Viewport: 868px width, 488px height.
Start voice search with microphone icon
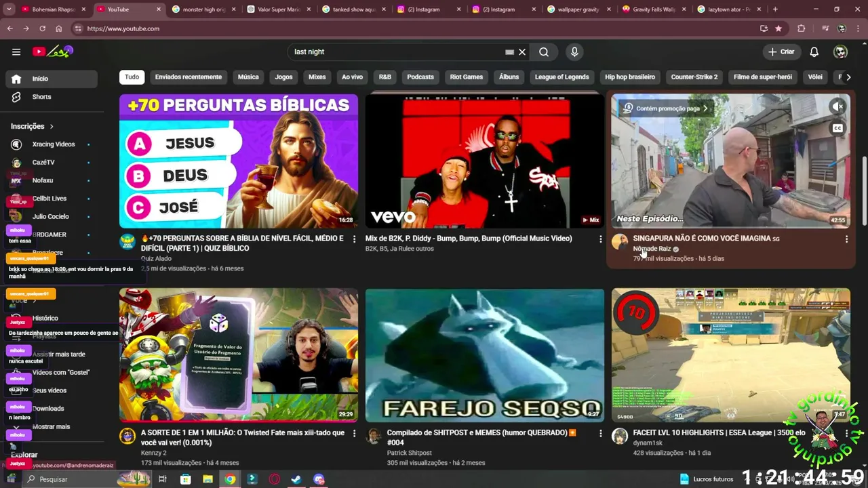574,52
